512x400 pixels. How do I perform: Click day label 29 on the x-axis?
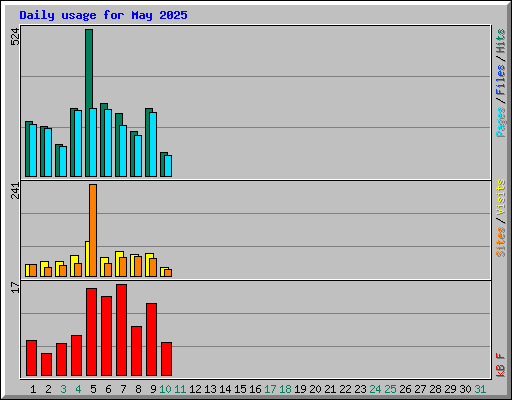tap(450, 389)
